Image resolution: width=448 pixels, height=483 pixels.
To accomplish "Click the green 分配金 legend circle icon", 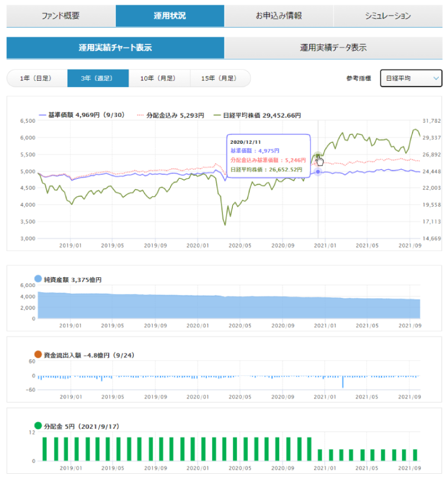I will (x=38, y=425).
